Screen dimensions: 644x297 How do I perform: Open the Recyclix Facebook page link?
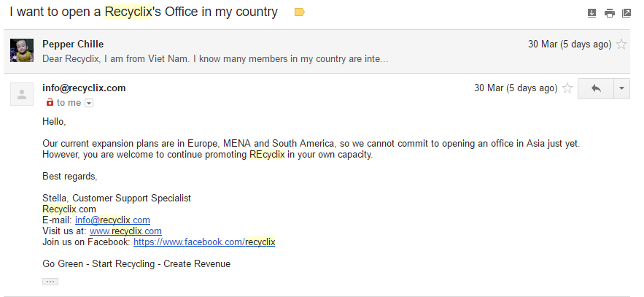(x=204, y=242)
